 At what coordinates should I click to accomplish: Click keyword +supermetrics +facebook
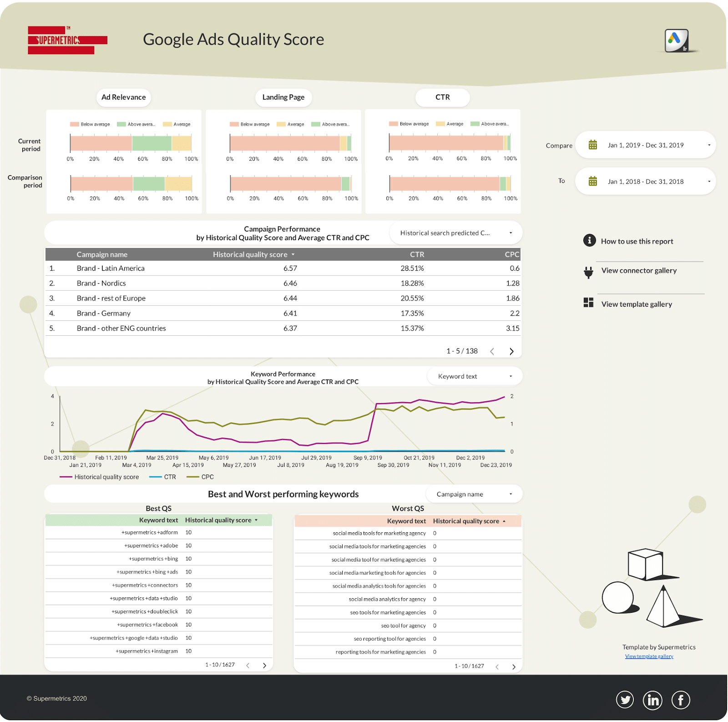[147, 625]
